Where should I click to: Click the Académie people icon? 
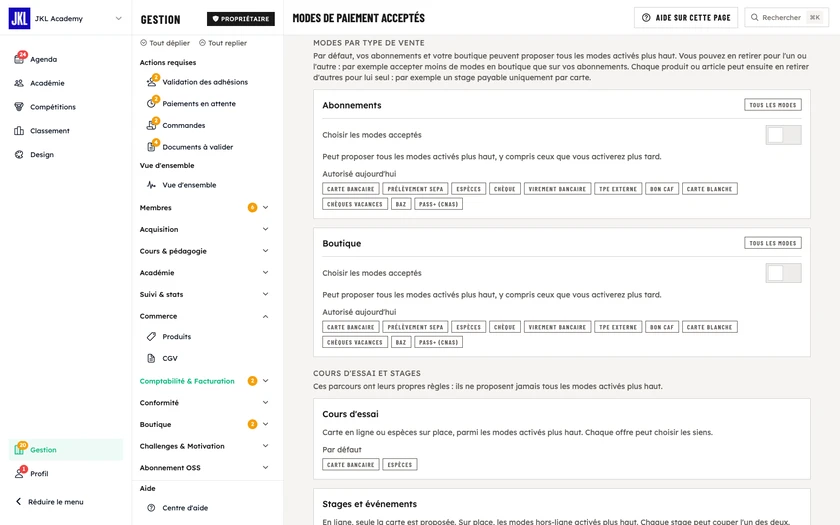coord(19,83)
